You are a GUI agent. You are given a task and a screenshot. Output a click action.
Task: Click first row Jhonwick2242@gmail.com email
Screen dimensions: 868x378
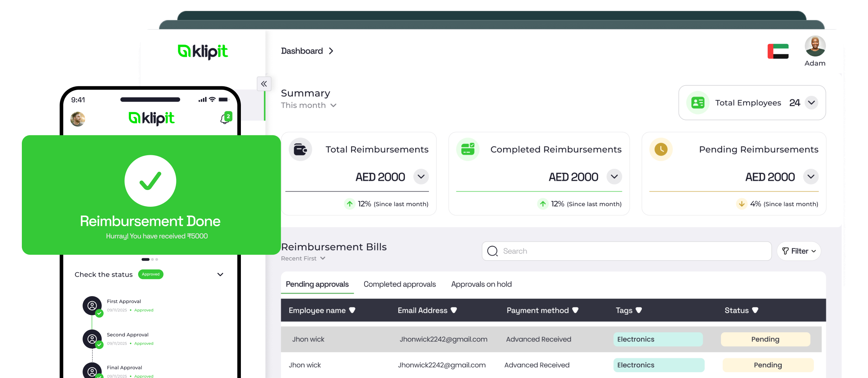click(444, 339)
